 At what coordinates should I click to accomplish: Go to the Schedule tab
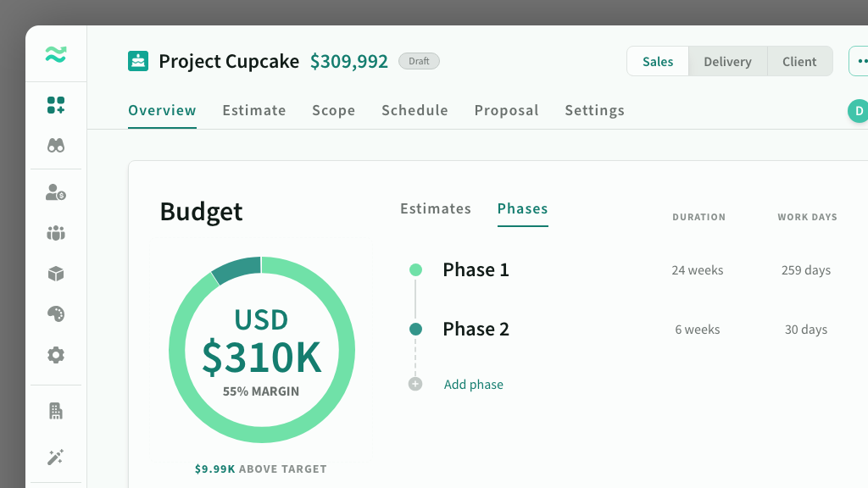click(415, 110)
